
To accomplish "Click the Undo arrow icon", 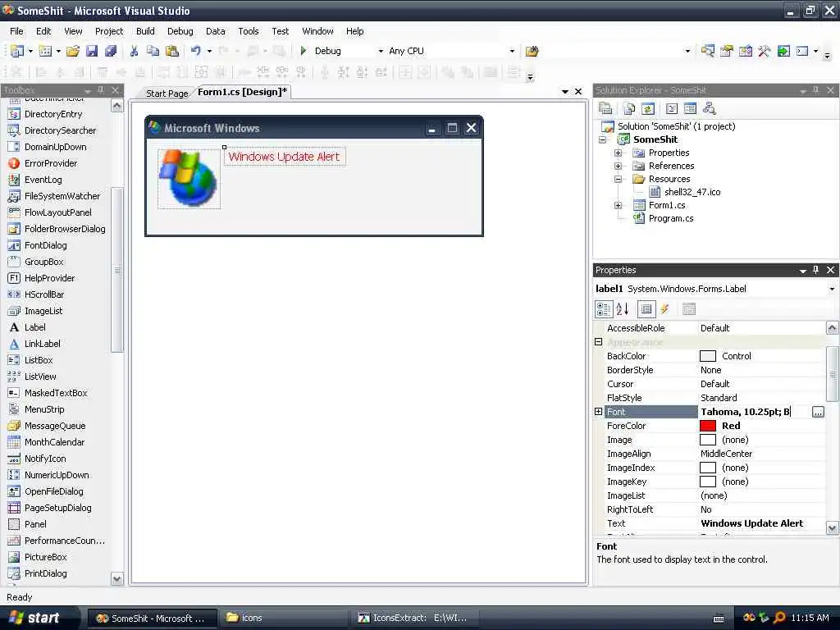I will pyautogui.click(x=195, y=51).
